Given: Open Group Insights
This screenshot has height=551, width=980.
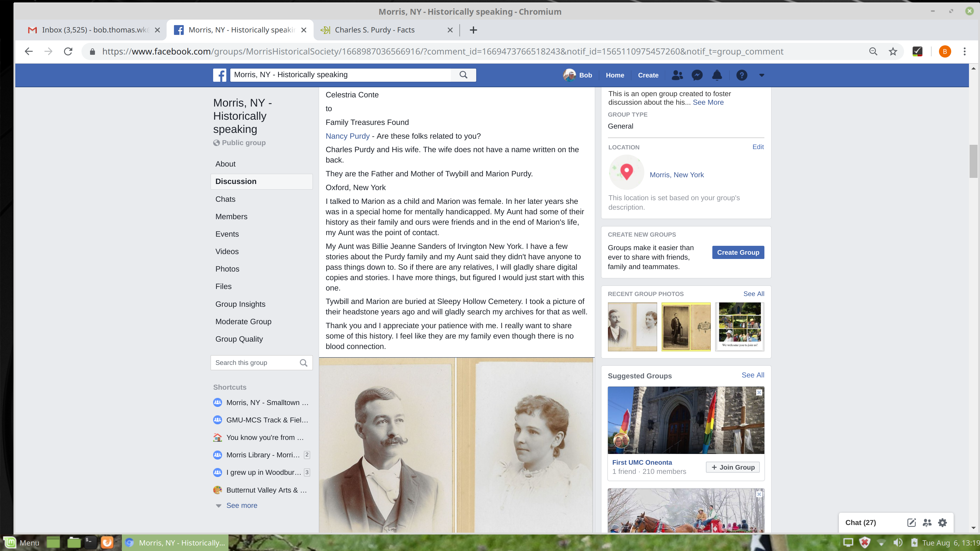Looking at the screenshot, I should coord(240,304).
